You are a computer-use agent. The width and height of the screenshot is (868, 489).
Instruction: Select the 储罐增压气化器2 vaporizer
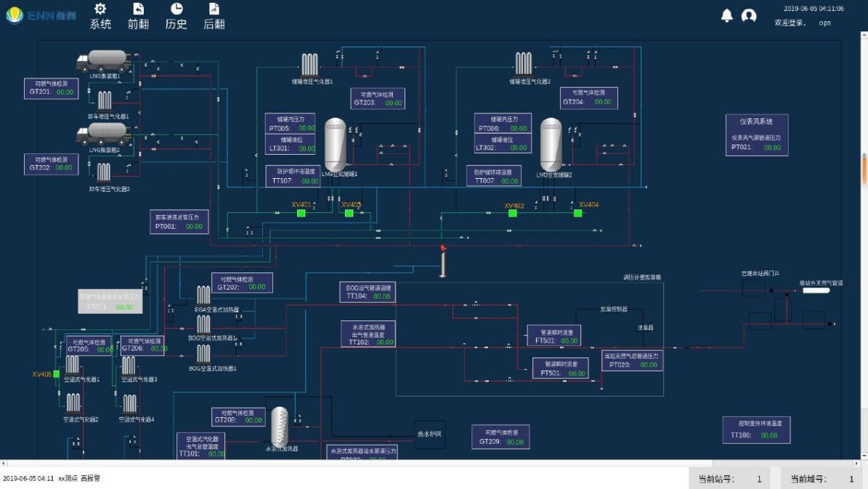point(524,63)
